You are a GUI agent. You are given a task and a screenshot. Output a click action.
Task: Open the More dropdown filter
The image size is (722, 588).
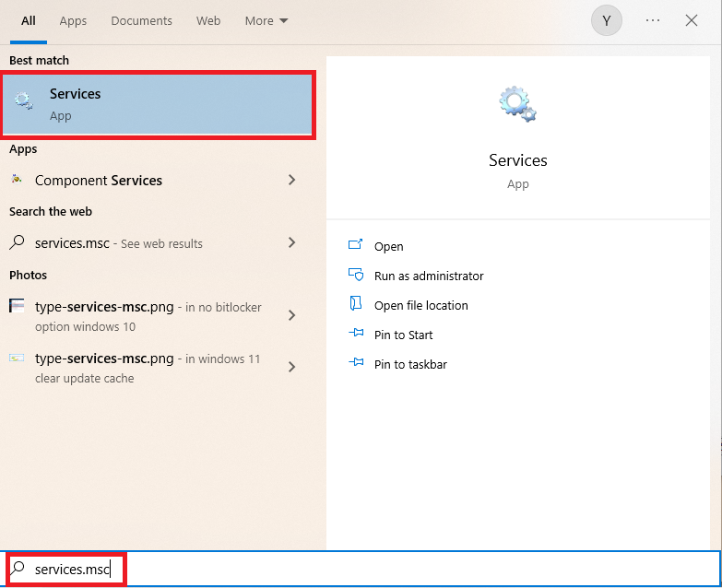click(x=266, y=20)
